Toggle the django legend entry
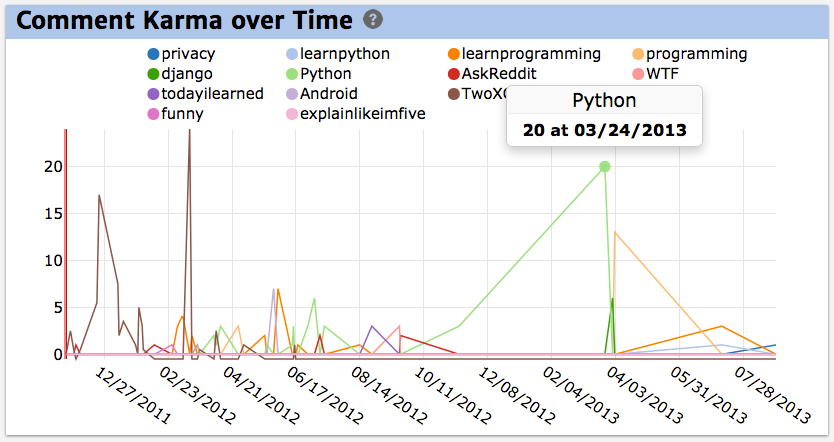Screen dimensions: 834x442 coord(180,74)
